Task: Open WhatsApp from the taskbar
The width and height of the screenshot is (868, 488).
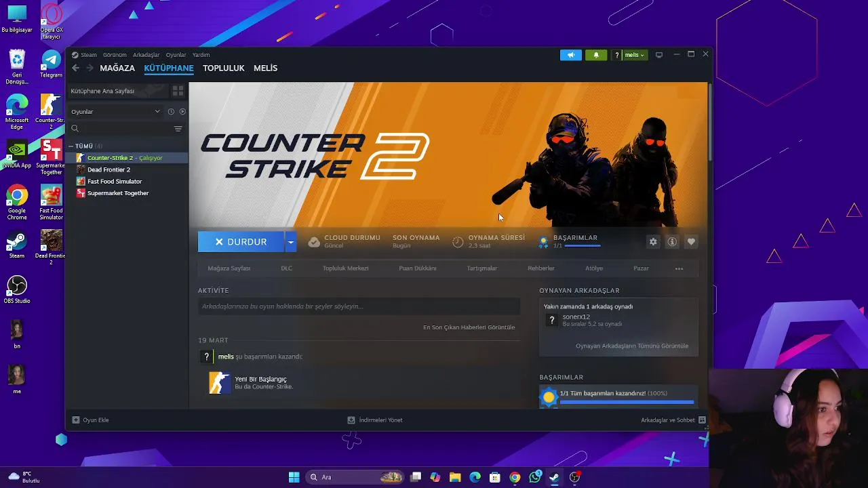Action: click(535, 477)
